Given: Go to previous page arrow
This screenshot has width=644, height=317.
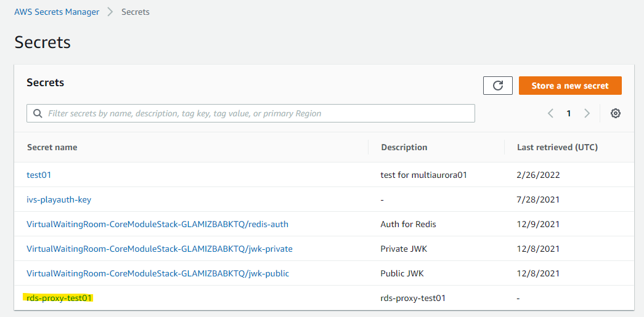Looking at the screenshot, I should (551, 113).
